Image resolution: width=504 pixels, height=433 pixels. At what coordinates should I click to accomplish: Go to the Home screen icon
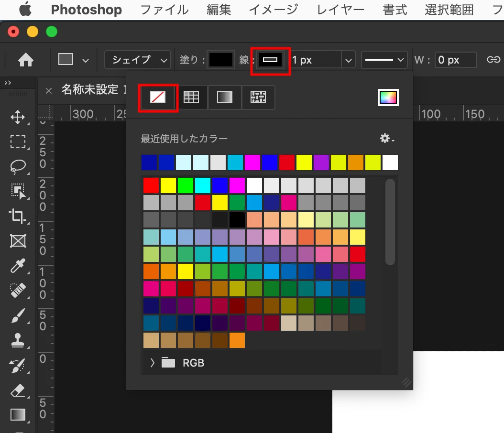pos(26,60)
